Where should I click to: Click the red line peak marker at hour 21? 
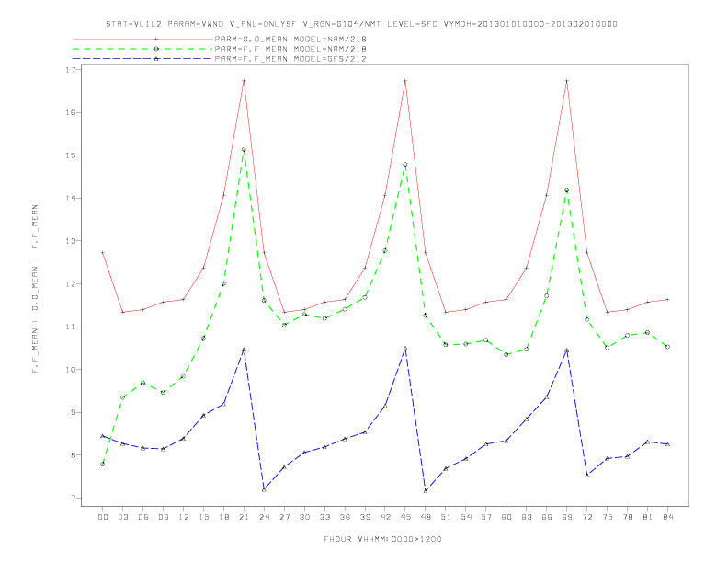(x=244, y=81)
